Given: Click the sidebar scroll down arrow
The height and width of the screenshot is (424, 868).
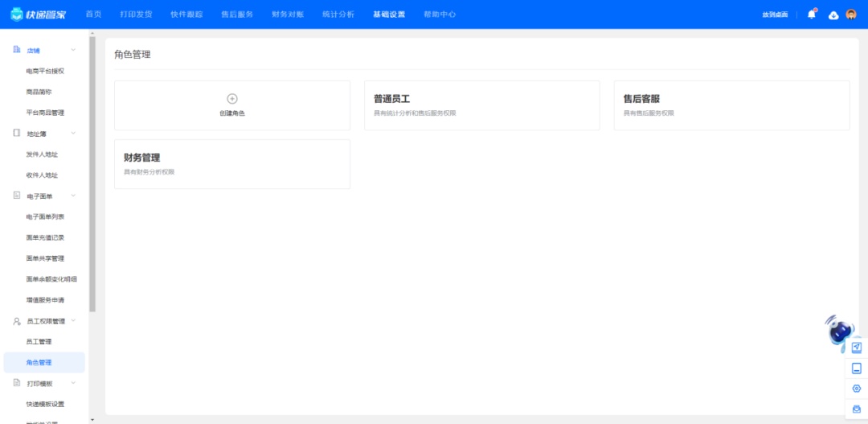Looking at the screenshot, I should (x=92, y=419).
